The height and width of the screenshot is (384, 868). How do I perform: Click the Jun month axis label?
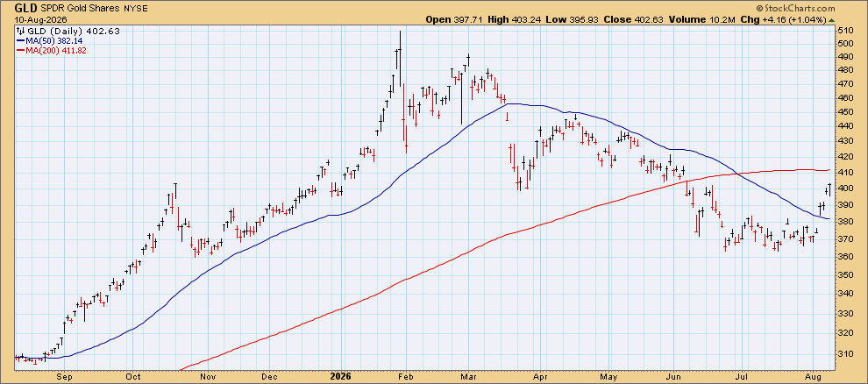(674, 375)
